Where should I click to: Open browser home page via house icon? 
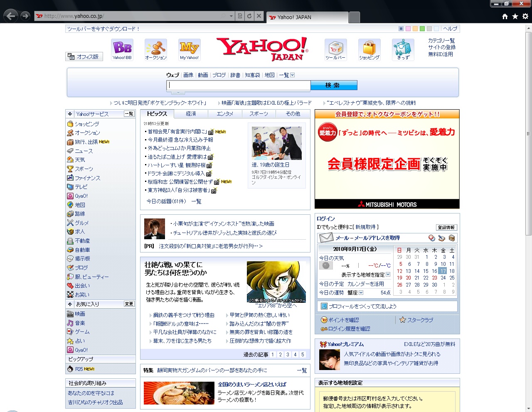pyautogui.click(x=505, y=16)
